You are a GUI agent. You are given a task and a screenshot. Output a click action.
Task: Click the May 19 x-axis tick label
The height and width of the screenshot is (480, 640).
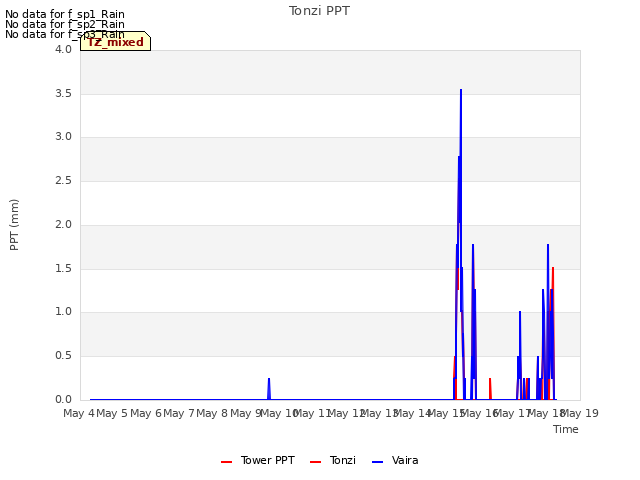tap(580, 413)
